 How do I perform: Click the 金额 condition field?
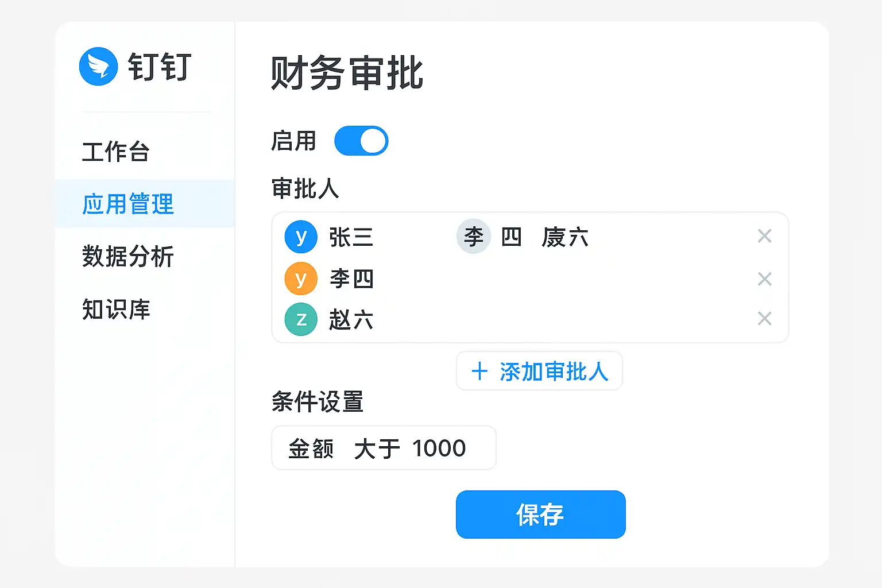[311, 448]
